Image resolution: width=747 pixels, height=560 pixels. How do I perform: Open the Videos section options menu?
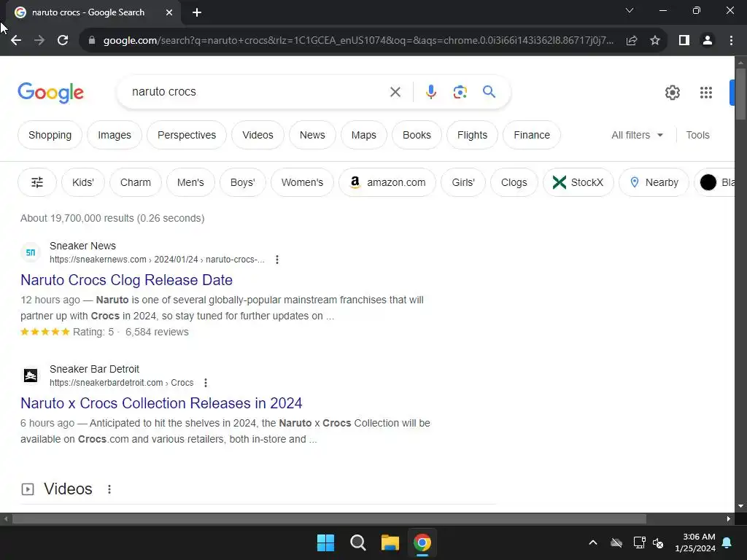click(x=109, y=489)
